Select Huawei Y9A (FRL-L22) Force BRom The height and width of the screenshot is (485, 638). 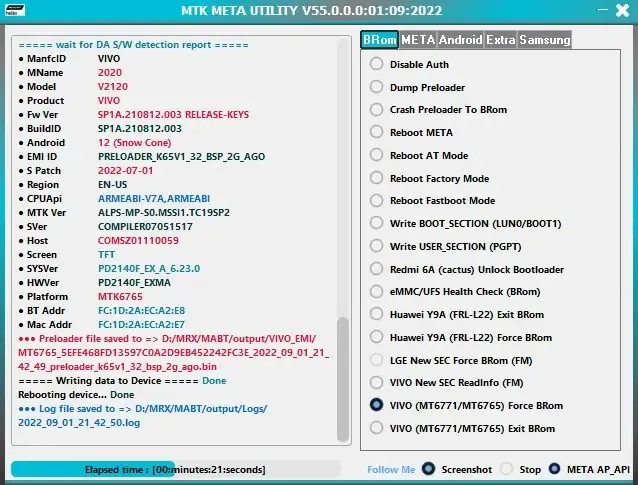pyautogui.click(x=461, y=337)
